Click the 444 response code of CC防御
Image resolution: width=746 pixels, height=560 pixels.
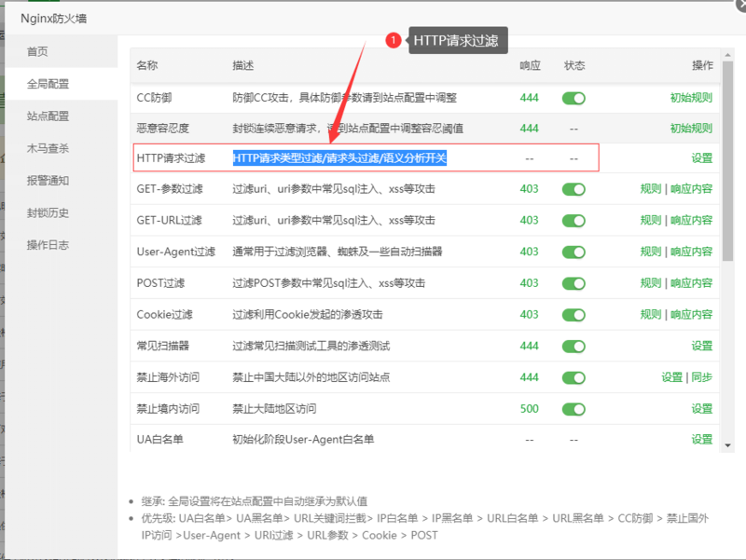(x=529, y=98)
